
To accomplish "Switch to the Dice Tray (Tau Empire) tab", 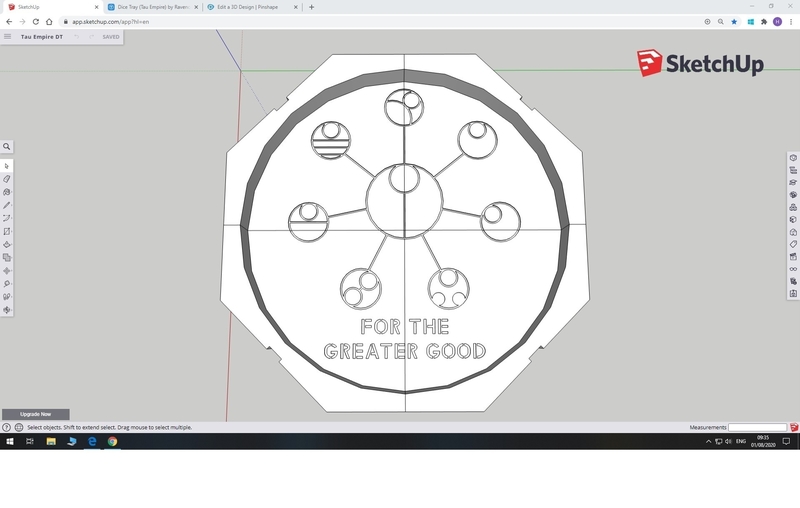I will pos(153,7).
